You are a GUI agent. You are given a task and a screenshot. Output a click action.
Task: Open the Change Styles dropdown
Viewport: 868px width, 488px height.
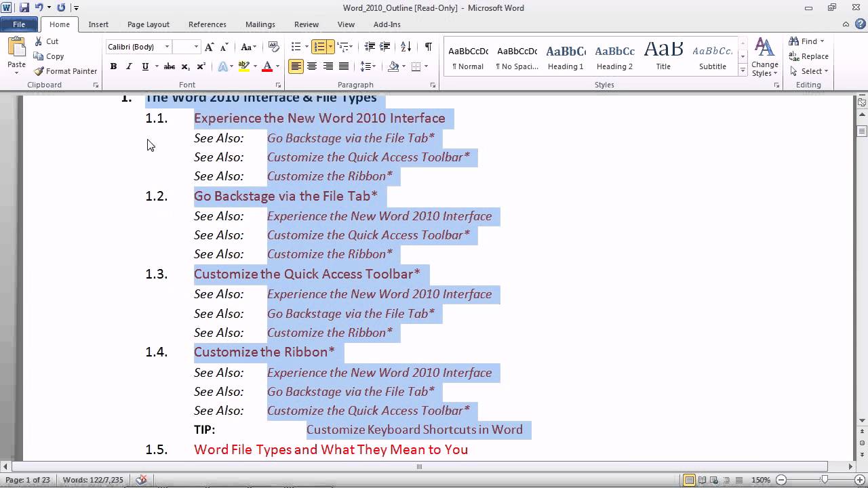coord(765,58)
